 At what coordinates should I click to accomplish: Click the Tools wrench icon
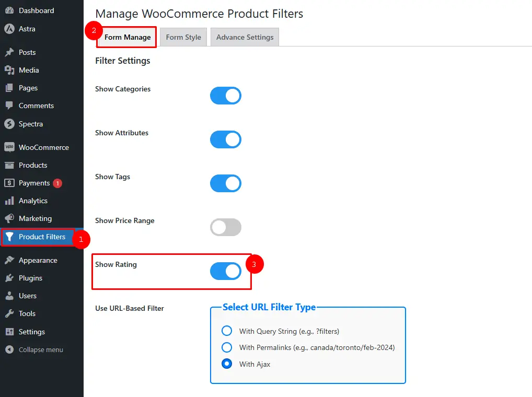9,313
